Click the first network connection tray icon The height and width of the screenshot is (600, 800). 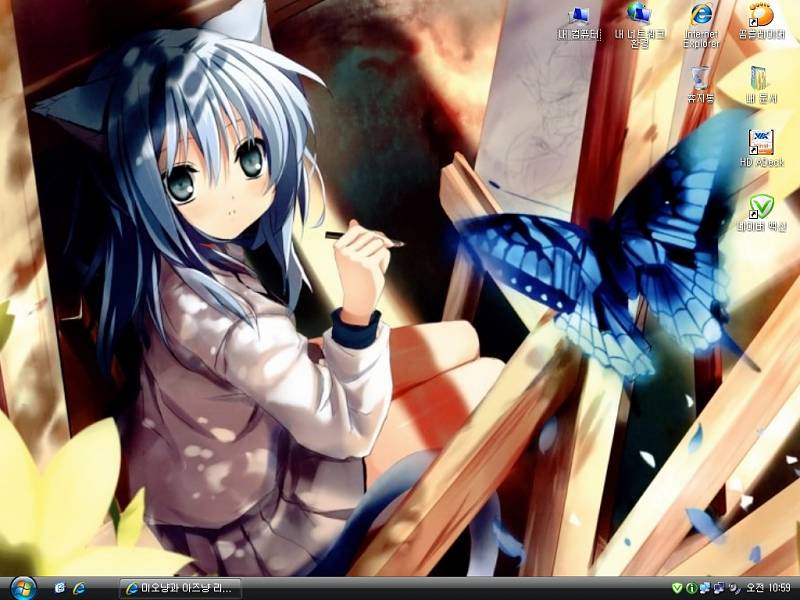(x=704, y=588)
